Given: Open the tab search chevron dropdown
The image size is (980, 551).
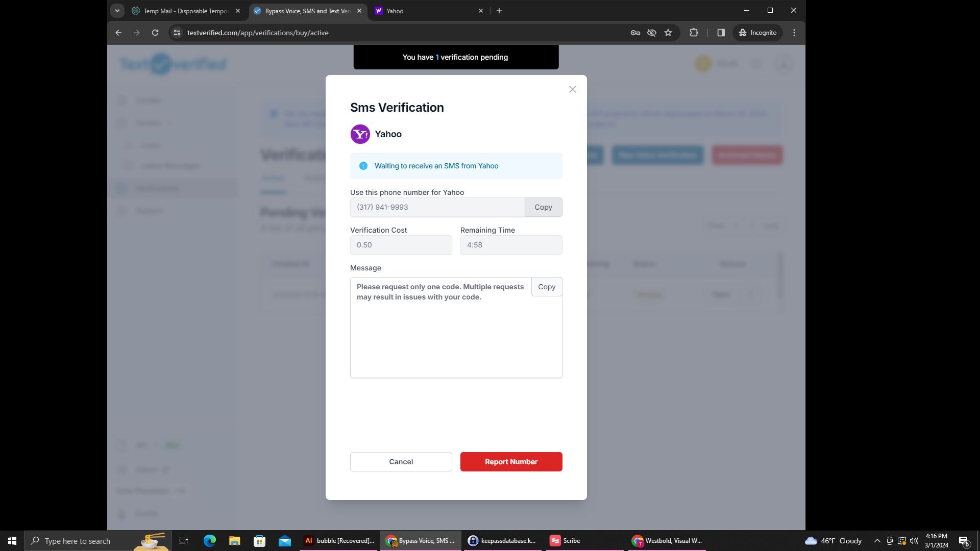Looking at the screenshot, I should point(117,10).
